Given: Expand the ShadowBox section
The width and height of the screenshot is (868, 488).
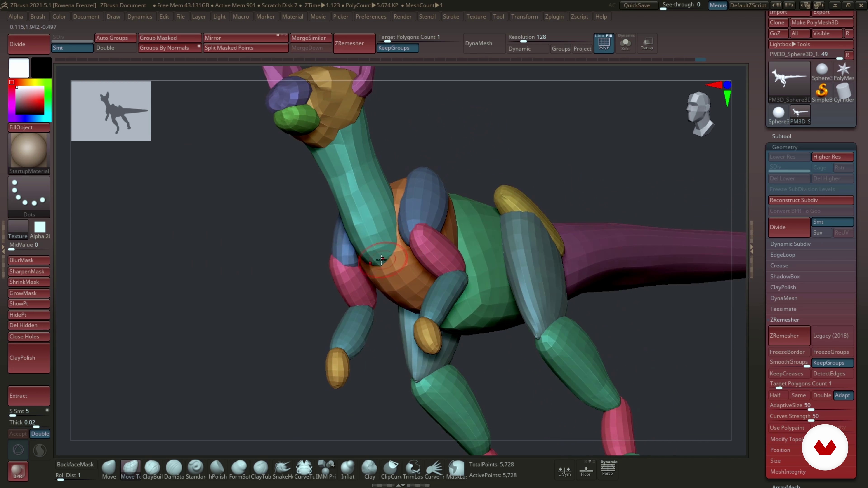Looking at the screenshot, I should point(785,276).
